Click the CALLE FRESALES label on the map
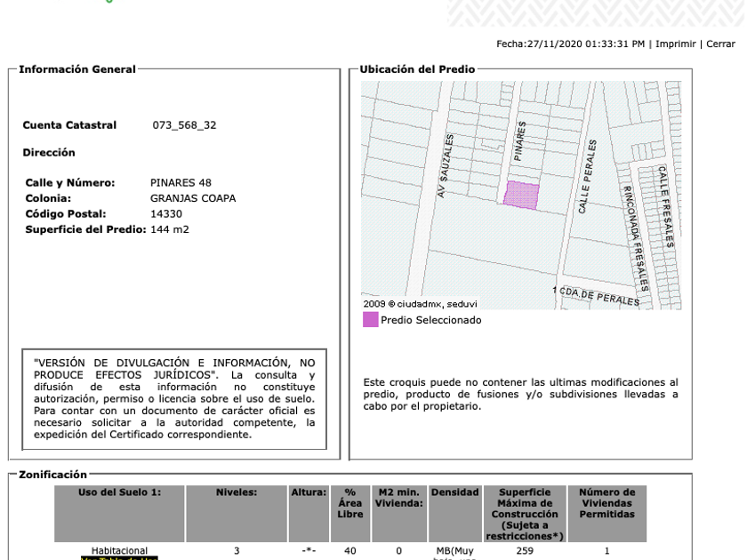Screen dimensions: 747x560 click(x=666, y=206)
